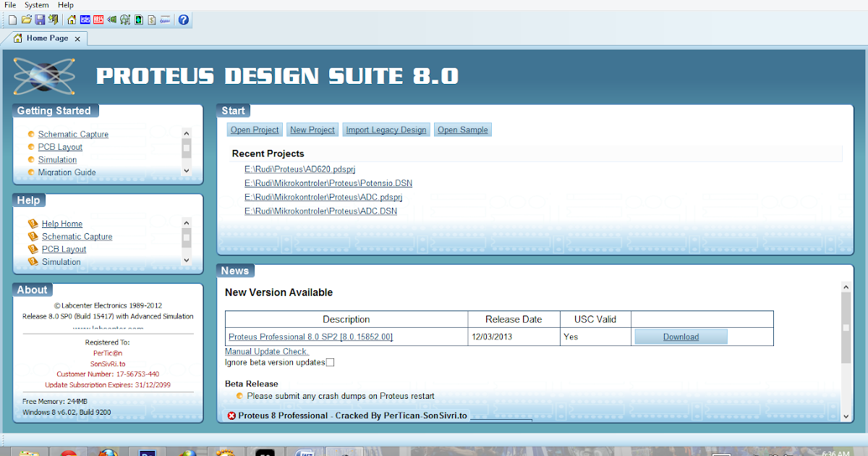Open Proteus Professional 8.0 SP2 link
Image resolution: width=868 pixels, height=456 pixels.
pyautogui.click(x=310, y=337)
